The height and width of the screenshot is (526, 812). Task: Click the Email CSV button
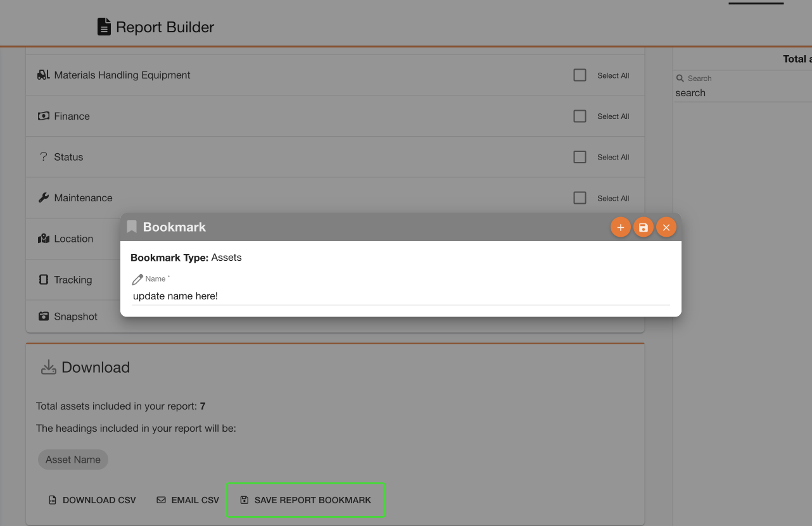click(x=187, y=500)
